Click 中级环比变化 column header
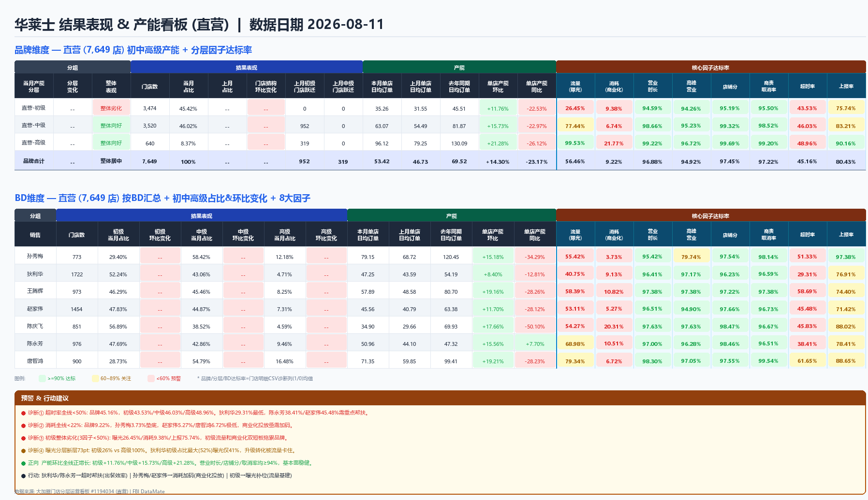The width and height of the screenshot is (868, 500). pos(243,235)
